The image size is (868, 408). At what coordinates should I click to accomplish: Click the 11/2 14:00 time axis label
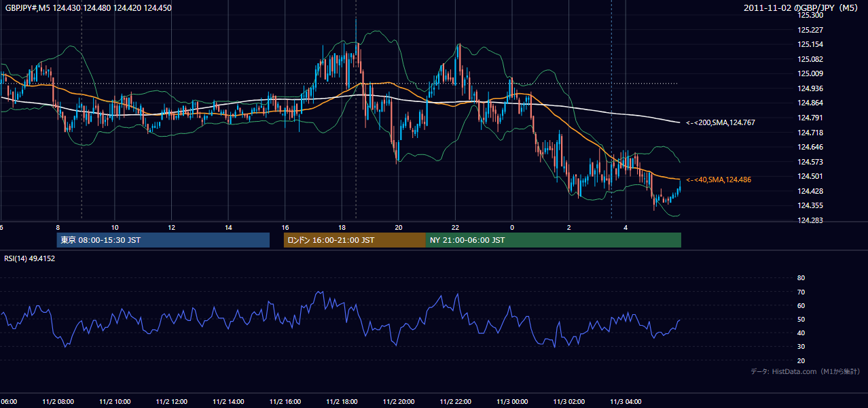pos(228,401)
